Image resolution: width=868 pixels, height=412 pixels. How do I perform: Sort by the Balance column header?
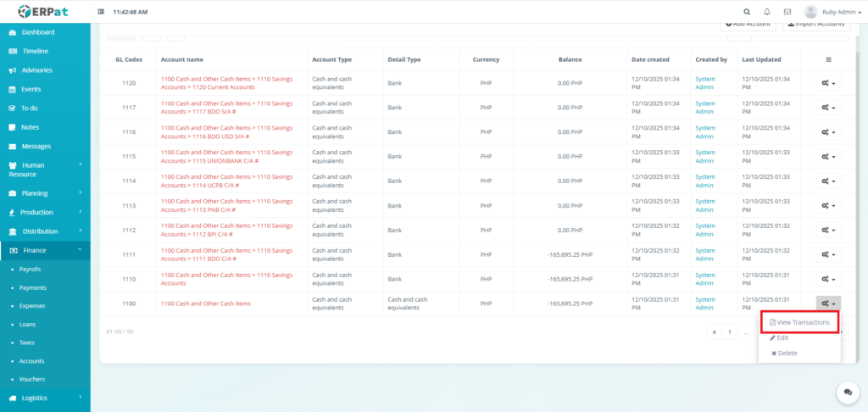(570, 59)
